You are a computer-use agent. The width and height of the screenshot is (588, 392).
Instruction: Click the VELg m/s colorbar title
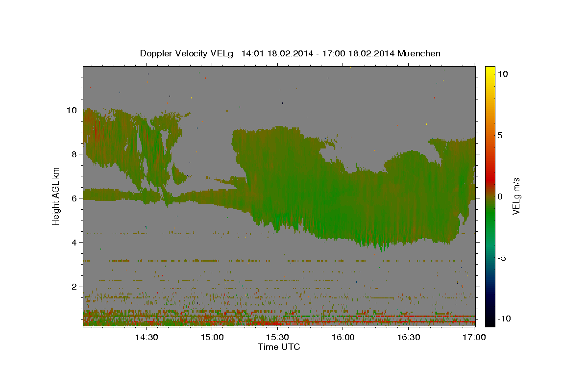(516, 196)
